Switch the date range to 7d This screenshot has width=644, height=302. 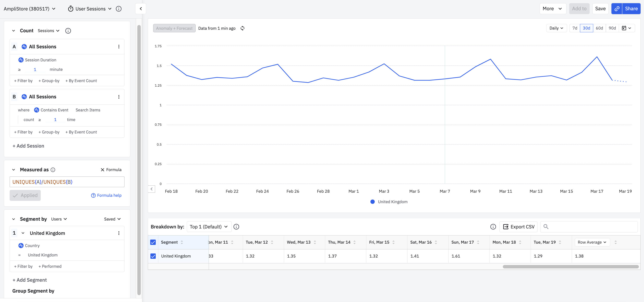pyautogui.click(x=575, y=28)
